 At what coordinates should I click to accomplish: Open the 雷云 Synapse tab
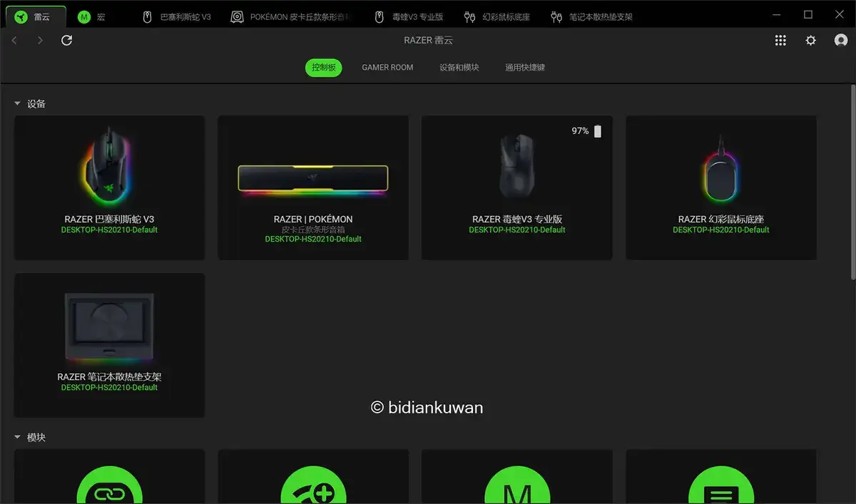36,16
